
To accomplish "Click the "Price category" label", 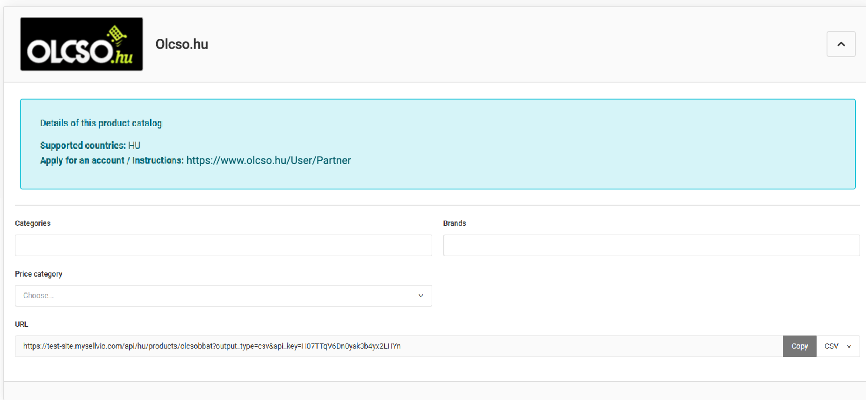I will [x=38, y=274].
